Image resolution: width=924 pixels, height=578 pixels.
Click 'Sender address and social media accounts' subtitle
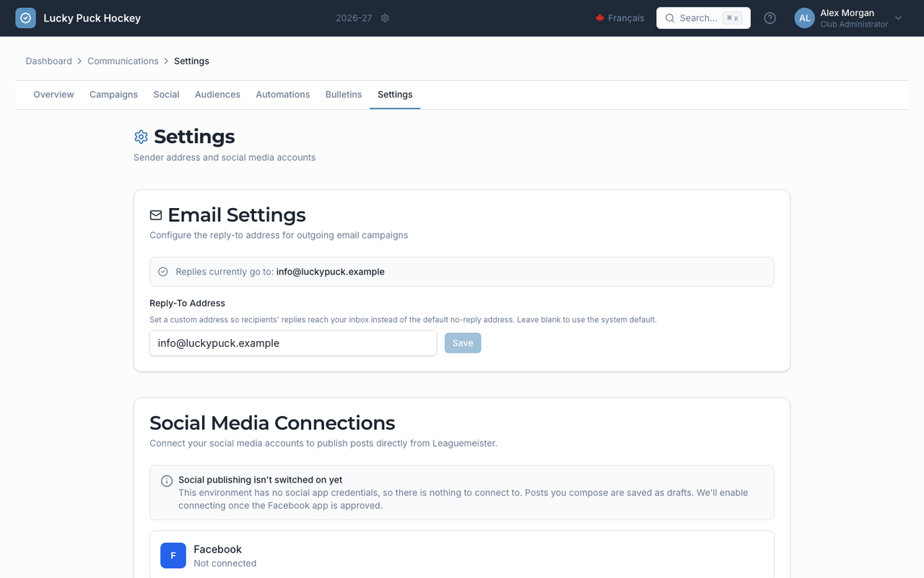tap(225, 158)
